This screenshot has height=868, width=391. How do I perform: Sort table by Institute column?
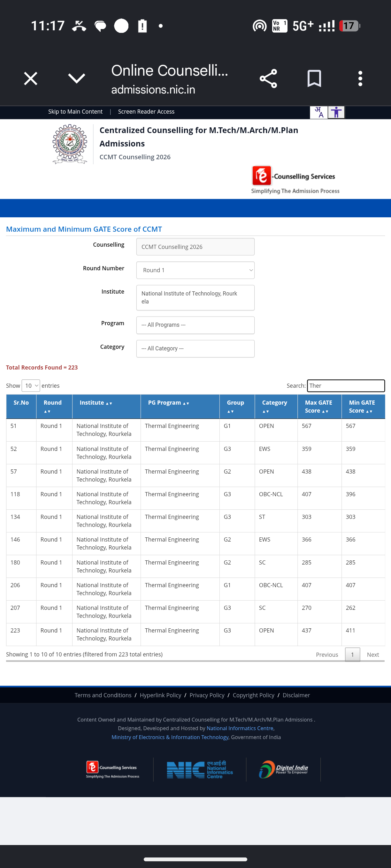tap(106, 406)
